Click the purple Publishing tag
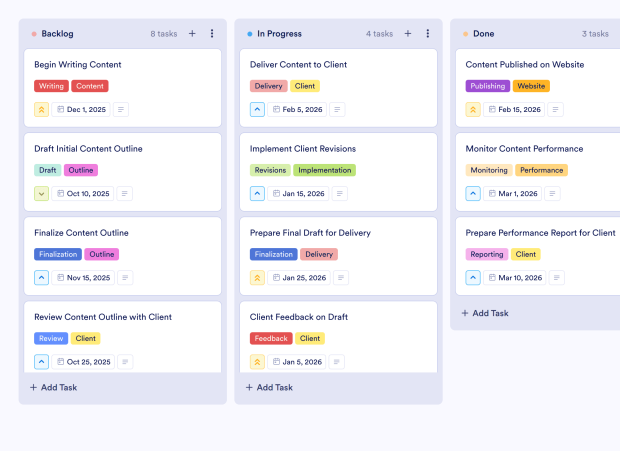The height and width of the screenshot is (451, 620). click(487, 86)
